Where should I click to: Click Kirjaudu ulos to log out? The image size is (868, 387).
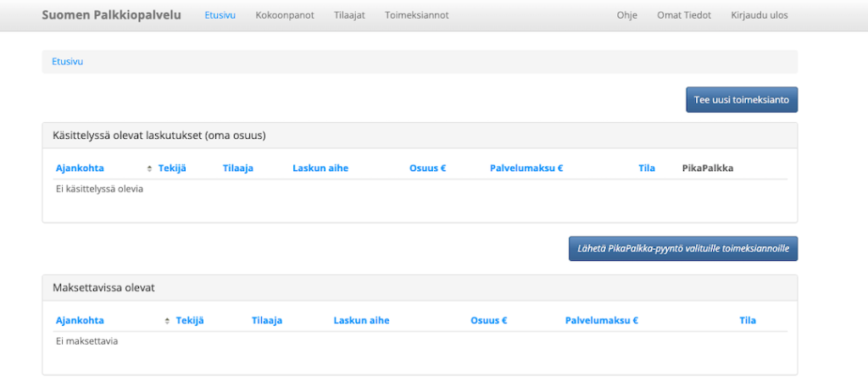pos(759,15)
